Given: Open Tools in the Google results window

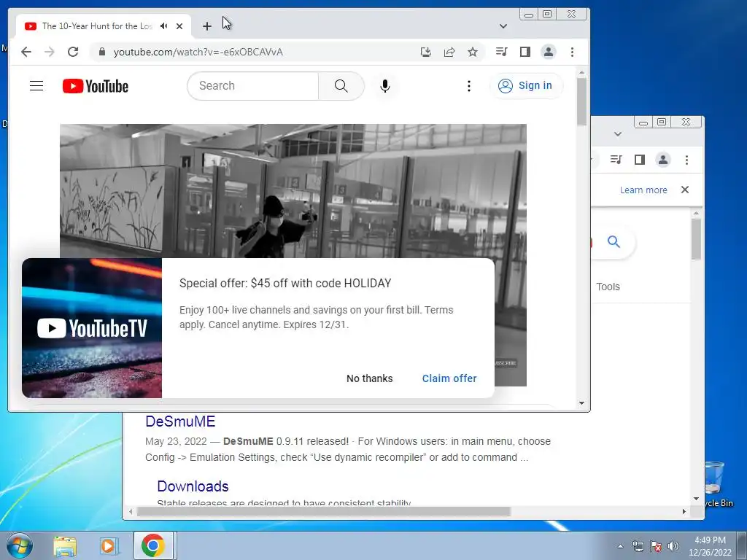Looking at the screenshot, I should [x=608, y=287].
